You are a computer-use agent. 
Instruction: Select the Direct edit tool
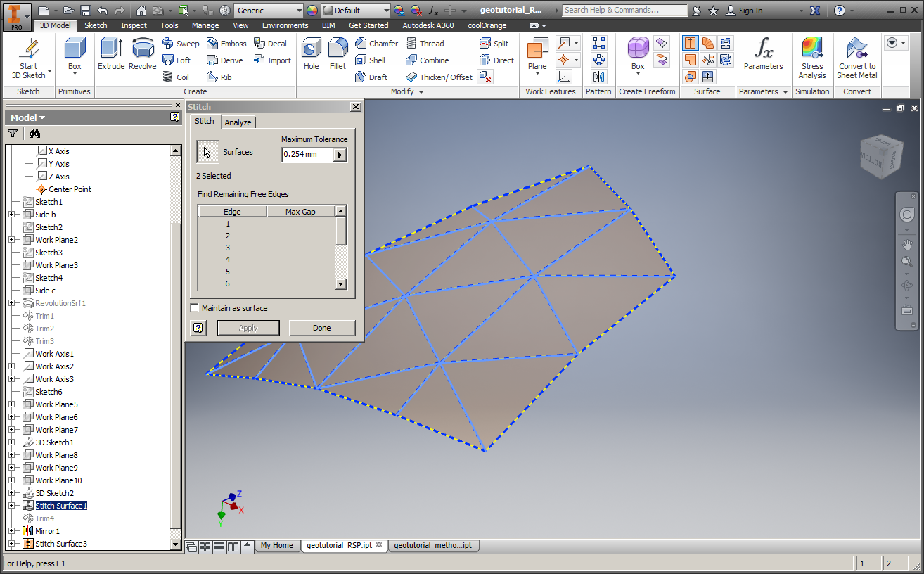pos(496,60)
